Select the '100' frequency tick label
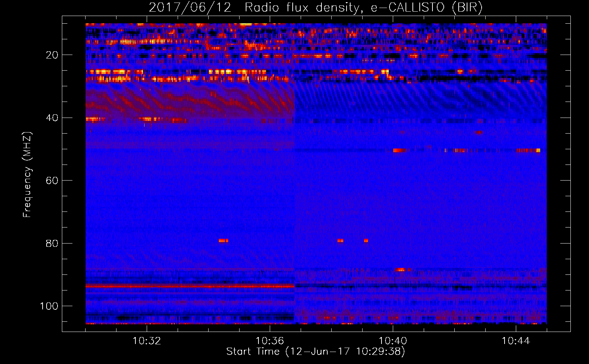 (x=49, y=306)
